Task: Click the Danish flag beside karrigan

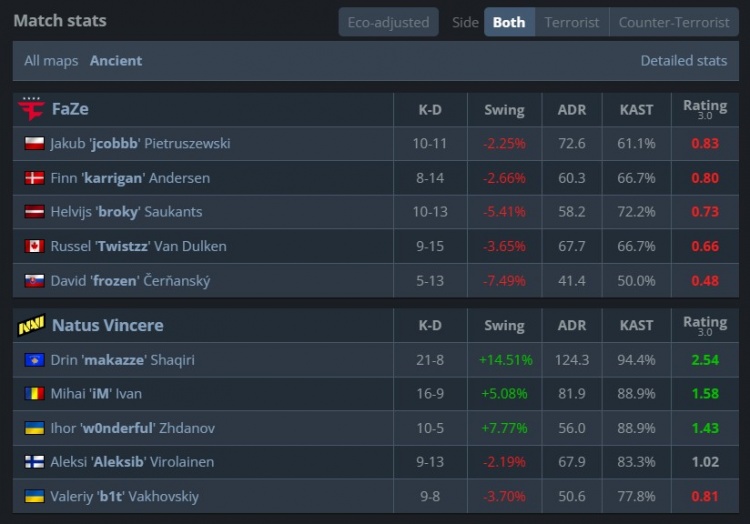Action: 34,178
